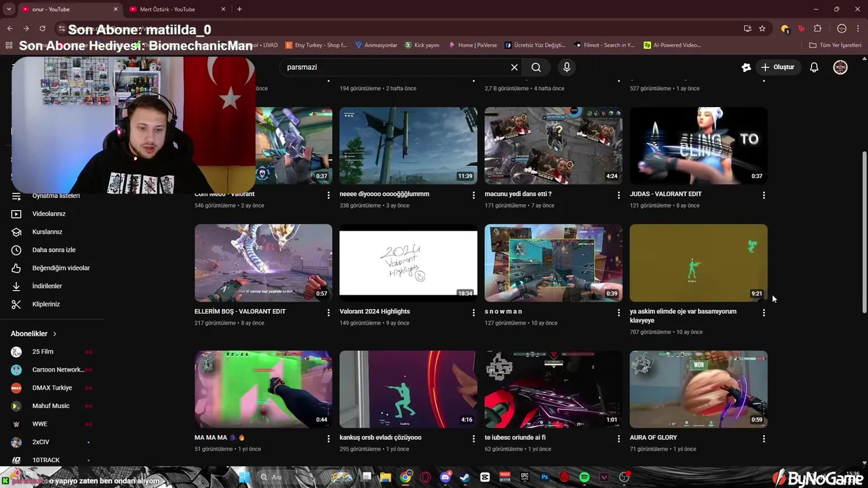868x488 pixels.
Task: Open a new browser tab
Action: click(239, 9)
